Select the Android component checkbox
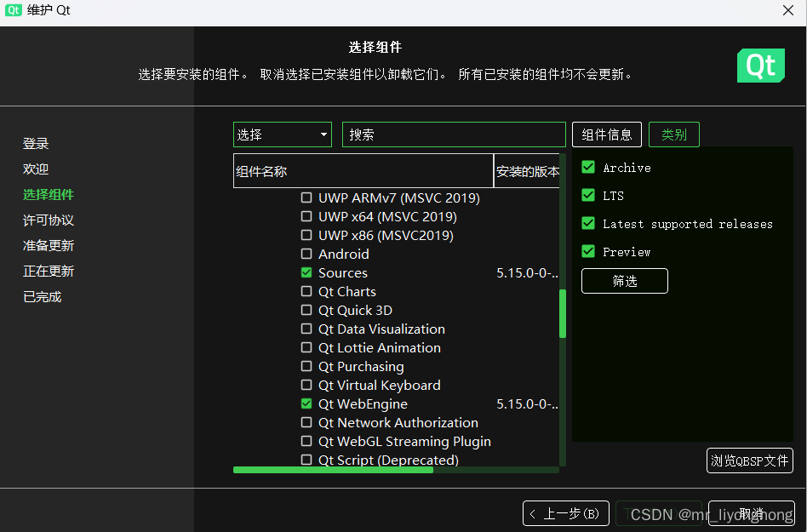 click(306, 254)
